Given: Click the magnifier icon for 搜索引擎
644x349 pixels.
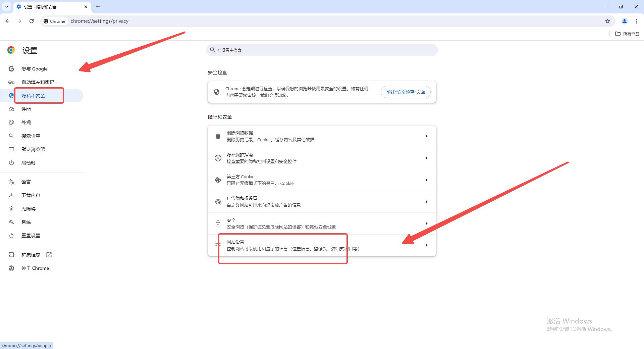Looking at the screenshot, I should (11, 136).
